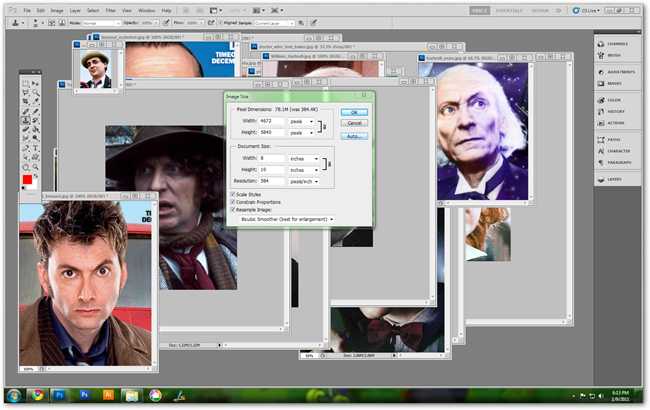Select the Horizontal Type tool
Viewport: 650px width, 410px height.
pos(35,148)
